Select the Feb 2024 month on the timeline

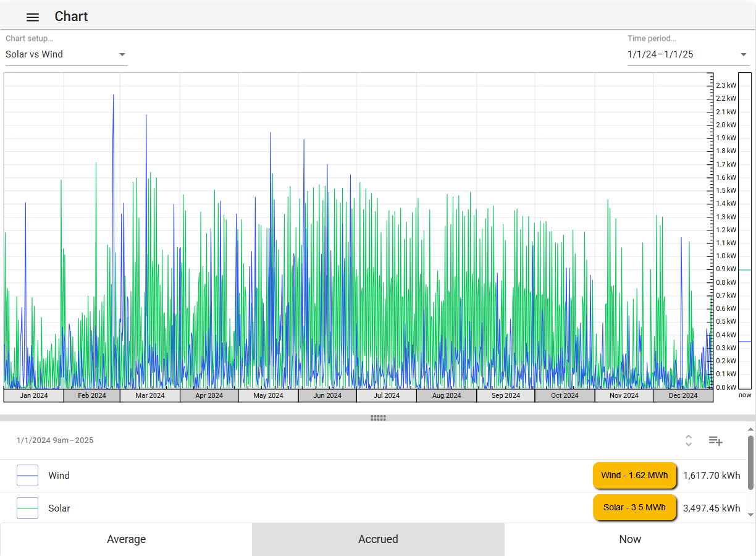click(x=92, y=395)
